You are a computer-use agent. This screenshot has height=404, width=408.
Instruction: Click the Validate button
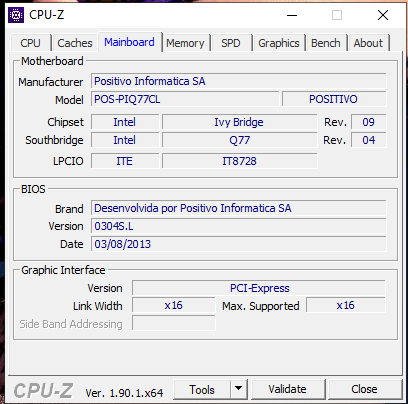[288, 389]
